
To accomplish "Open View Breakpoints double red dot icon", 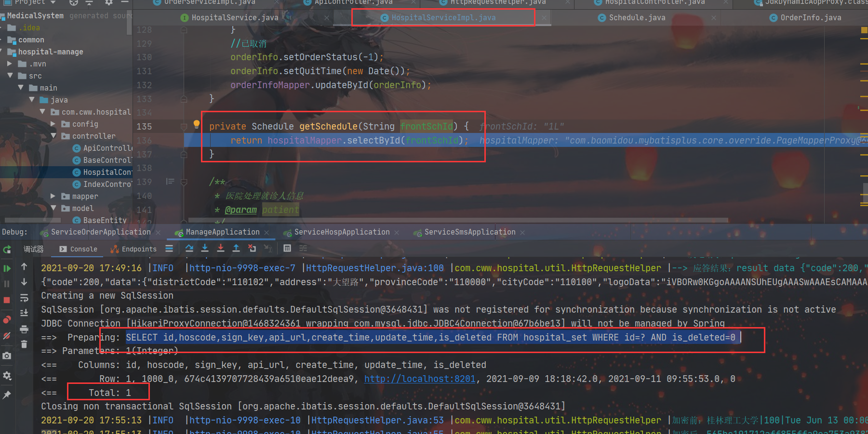I will (7, 319).
